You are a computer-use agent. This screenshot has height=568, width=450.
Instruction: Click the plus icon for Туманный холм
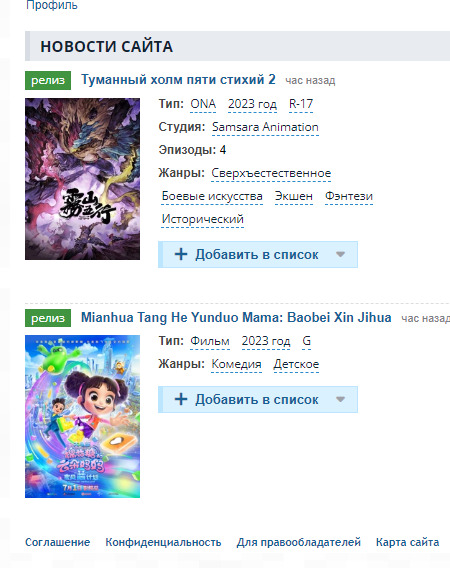pos(181,254)
